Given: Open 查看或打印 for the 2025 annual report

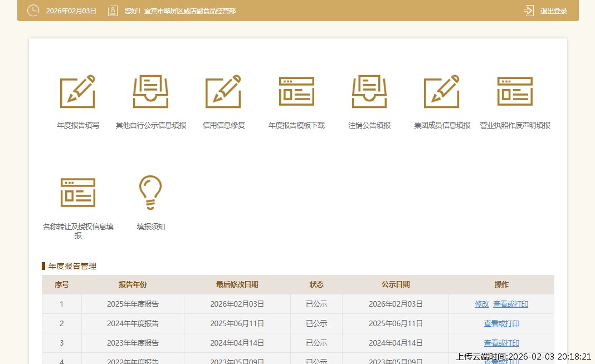Looking at the screenshot, I should pos(512,304).
